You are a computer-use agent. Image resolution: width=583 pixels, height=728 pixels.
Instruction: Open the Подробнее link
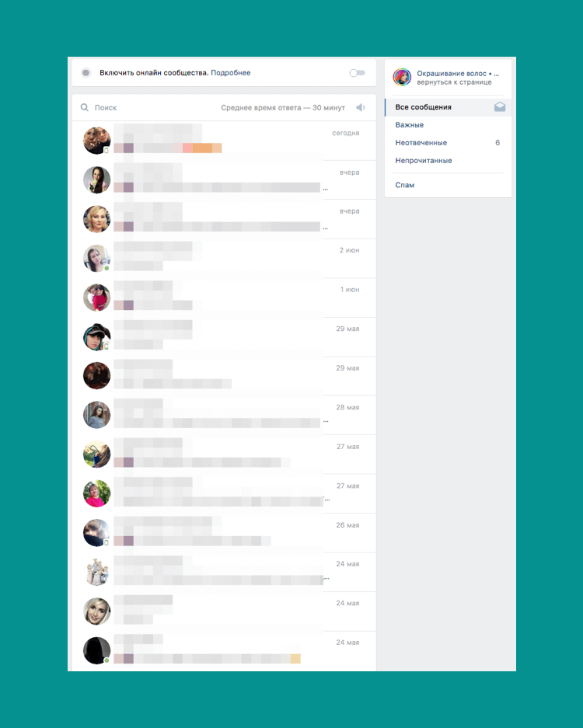click(x=230, y=73)
